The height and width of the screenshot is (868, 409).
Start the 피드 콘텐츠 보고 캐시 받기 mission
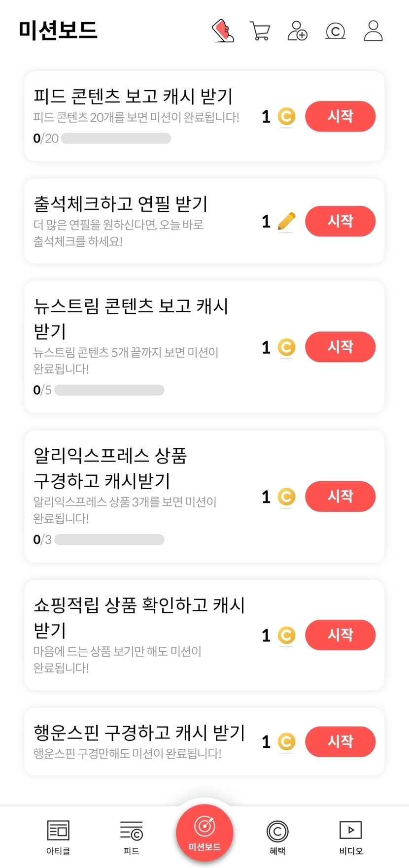pyautogui.click(x=340, y=116)
